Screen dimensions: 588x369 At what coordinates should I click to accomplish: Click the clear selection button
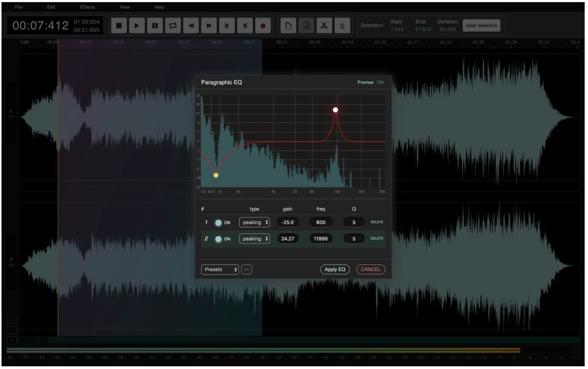481,25
